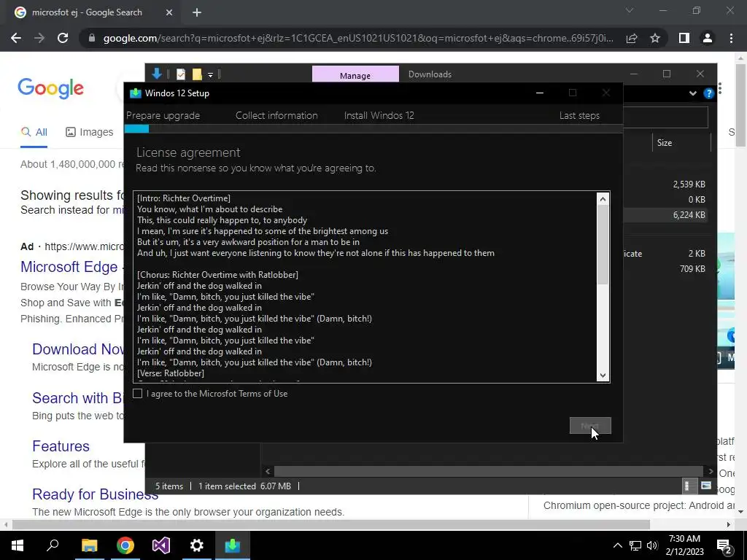Open File Explorer from taskbar
747x560 pixels.
pos(89,545)
